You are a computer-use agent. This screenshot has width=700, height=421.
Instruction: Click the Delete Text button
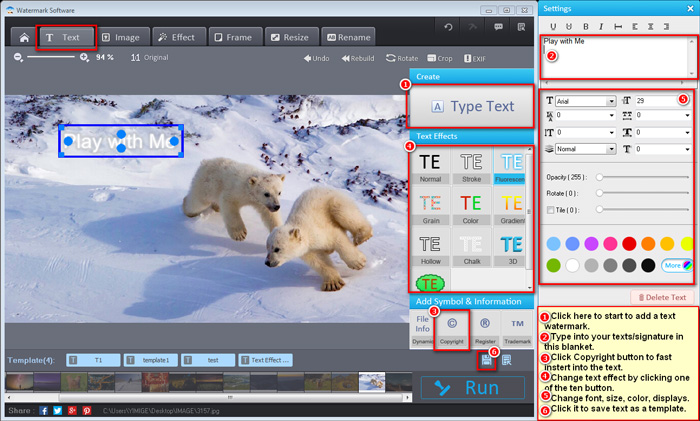pyautogui.click(x=659, y=297)
